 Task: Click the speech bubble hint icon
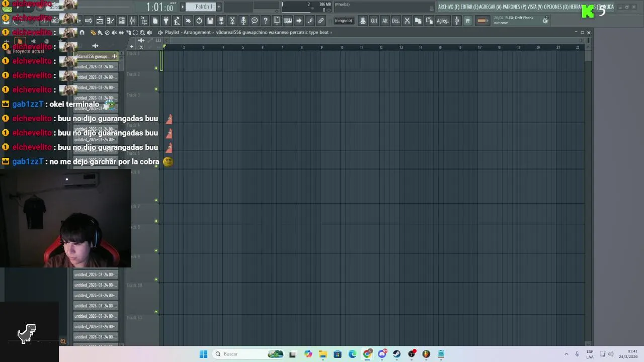tap(254, 21)
